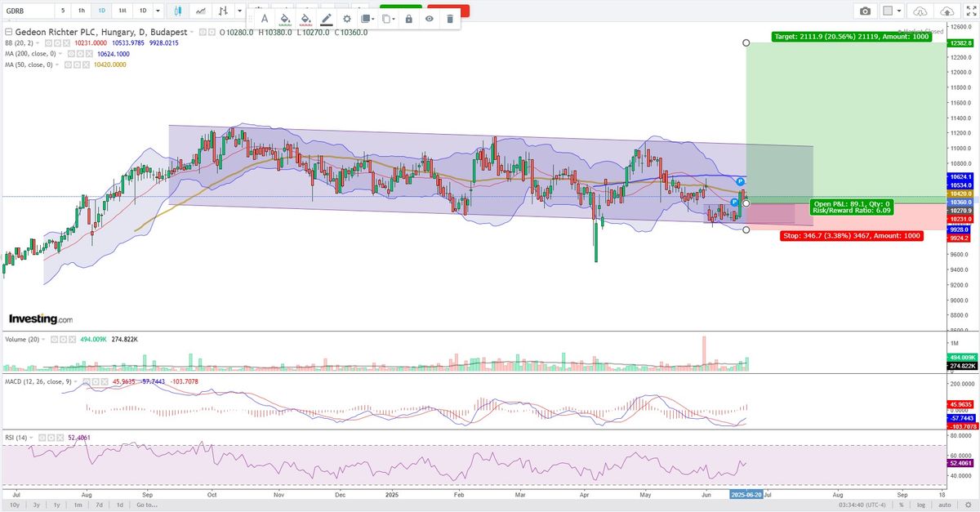The height and width of the screenshot is (512, 980).
Task: Open Volume format settings icon
Action: click(63, 340)
